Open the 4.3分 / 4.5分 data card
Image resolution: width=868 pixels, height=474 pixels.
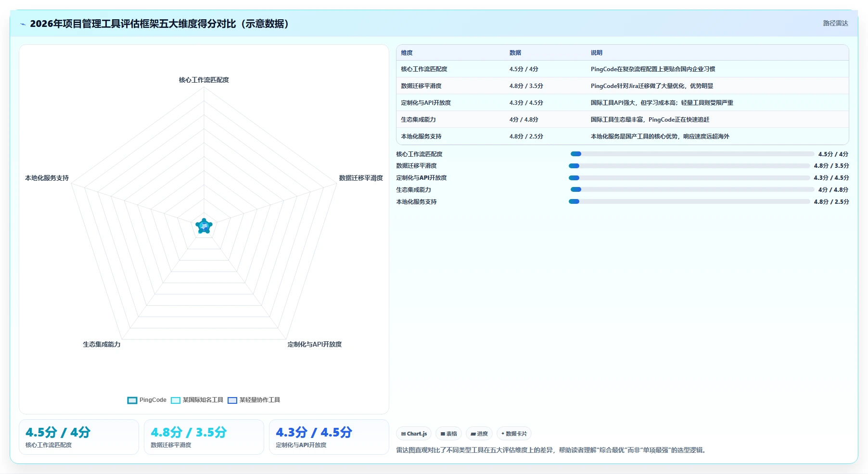pos(329,437)
